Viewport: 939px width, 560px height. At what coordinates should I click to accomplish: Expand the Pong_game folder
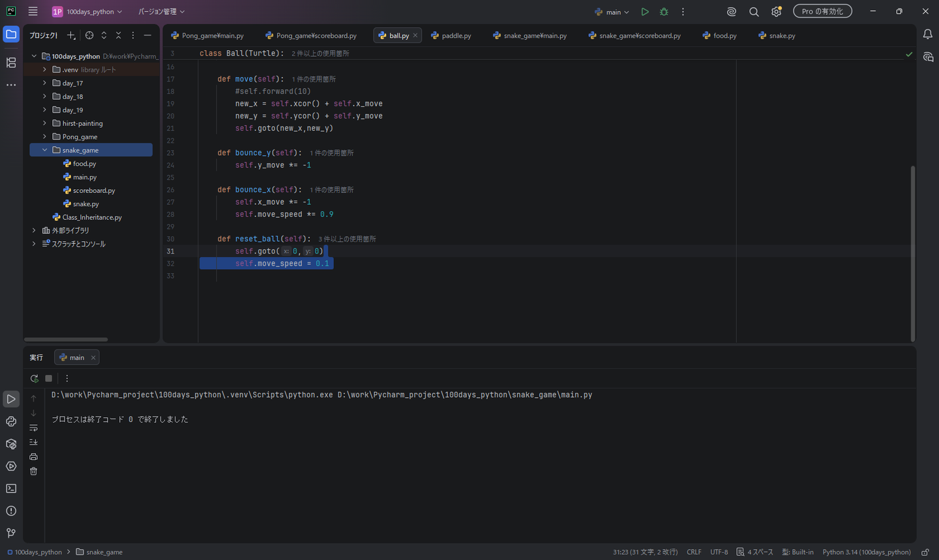tap(44, 137)
